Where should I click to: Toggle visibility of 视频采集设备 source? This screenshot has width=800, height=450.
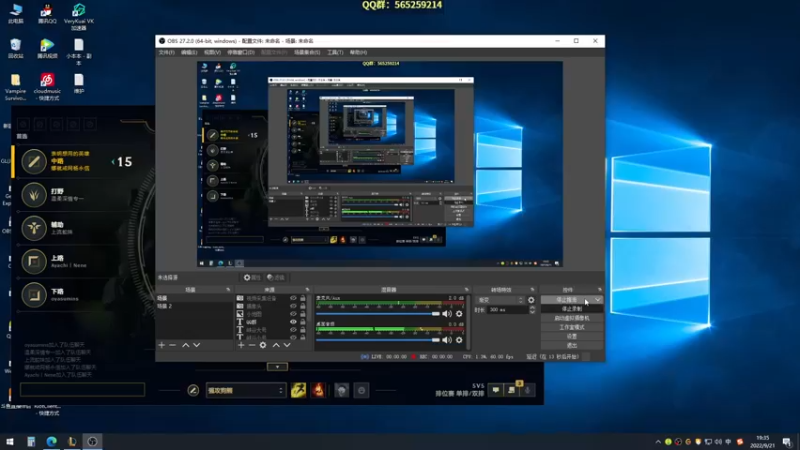tap(293, 298)
